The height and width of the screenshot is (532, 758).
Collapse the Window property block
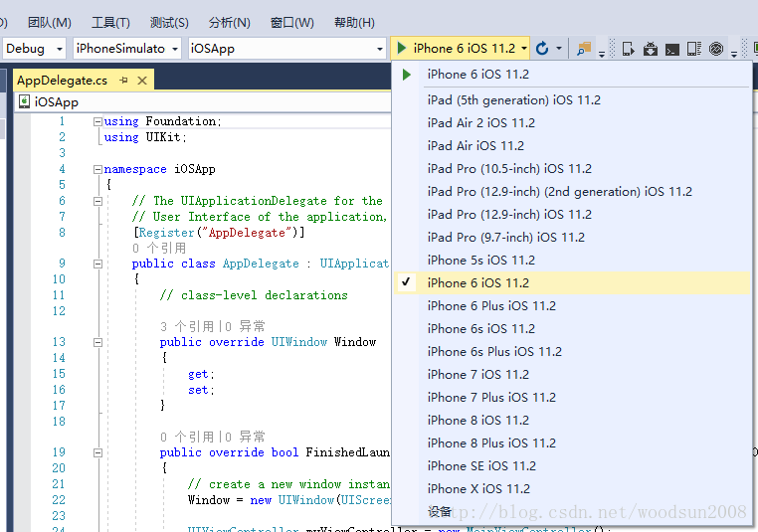coord(97,343)
